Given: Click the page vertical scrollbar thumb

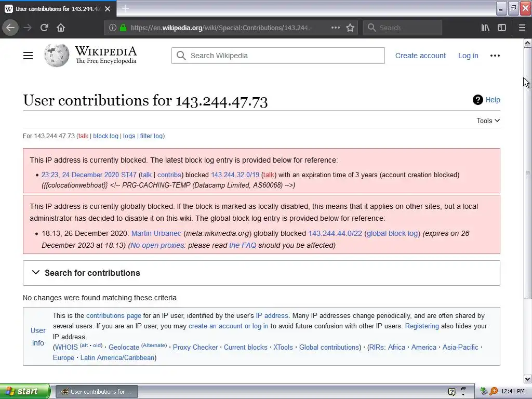Looking at the screenshot, I should coord(528,173).
